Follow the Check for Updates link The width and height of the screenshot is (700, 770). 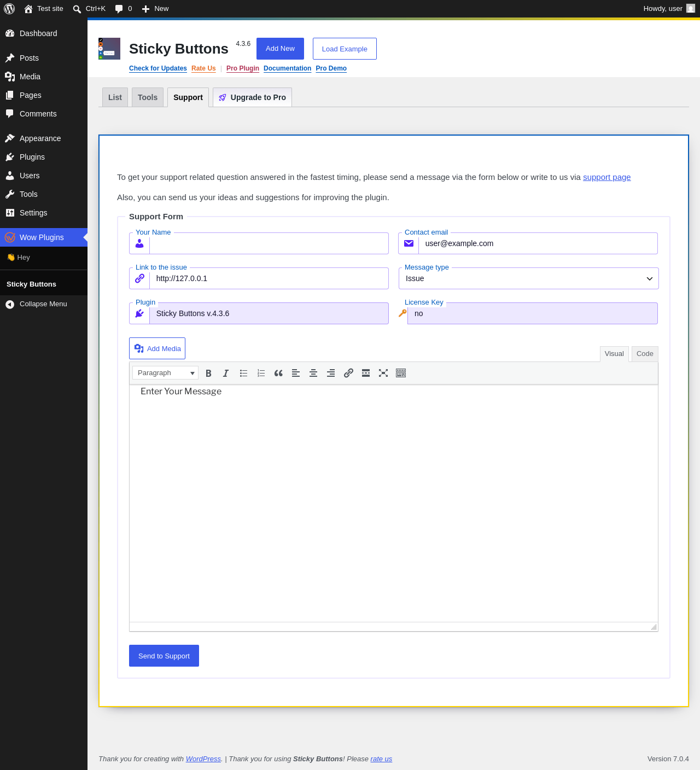[158, 68]
